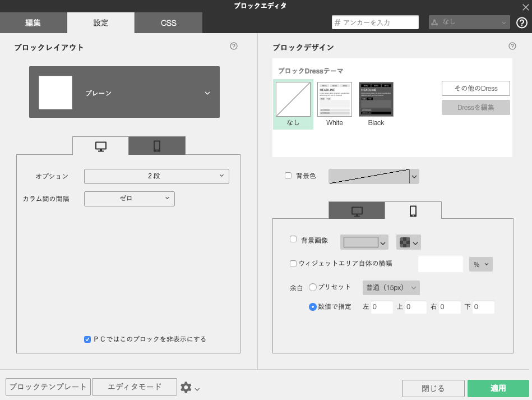Select the 編集 tab
This screenshot has width=532, height=400.
33,22
